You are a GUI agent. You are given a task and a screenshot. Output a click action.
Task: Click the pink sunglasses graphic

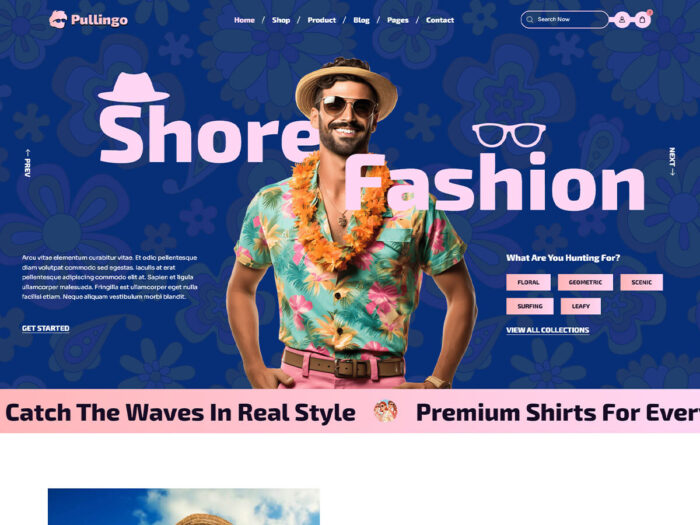[x=509, y=134]
